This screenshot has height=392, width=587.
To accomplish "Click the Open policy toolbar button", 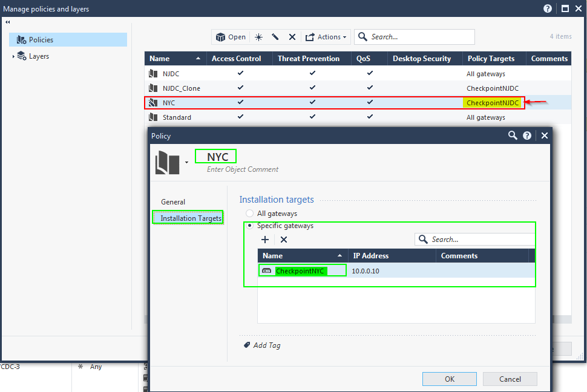I will pos(231,37).
